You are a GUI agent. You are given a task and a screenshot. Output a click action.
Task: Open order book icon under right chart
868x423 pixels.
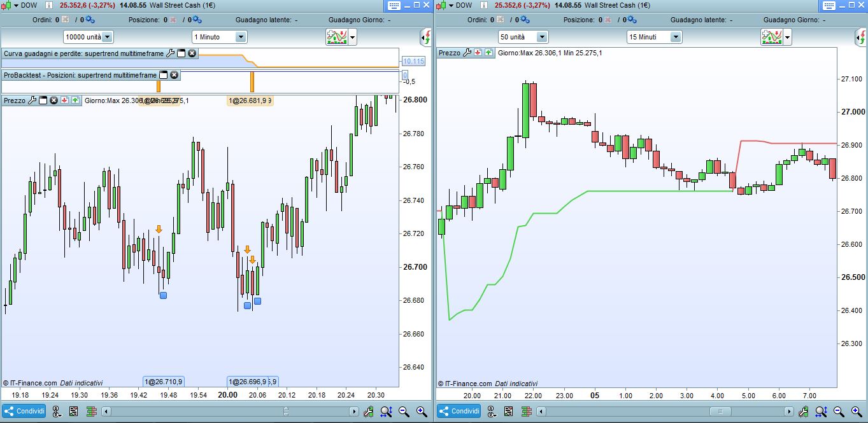coord(525,412)
